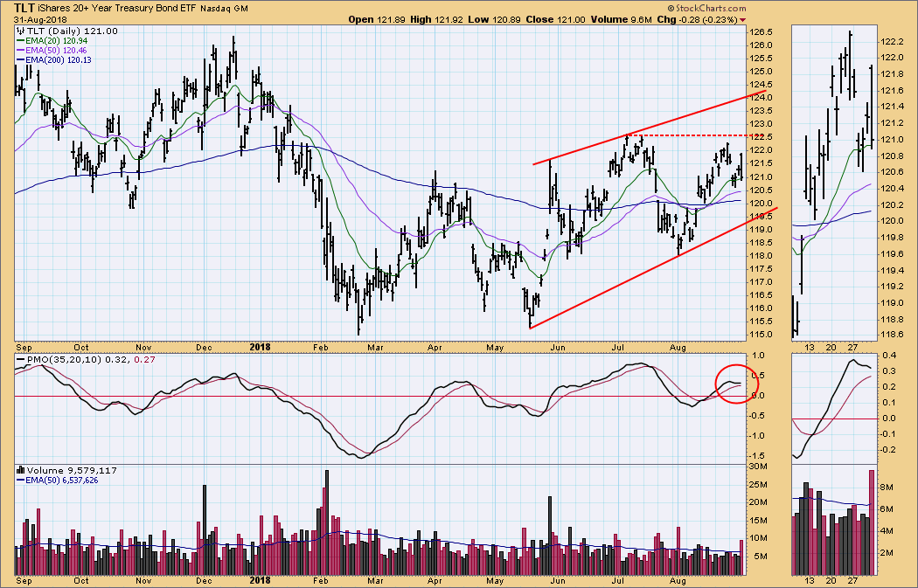Click the Volume 9.6M header value
This screenshot has width=918, height=588.
coord(621,19)
